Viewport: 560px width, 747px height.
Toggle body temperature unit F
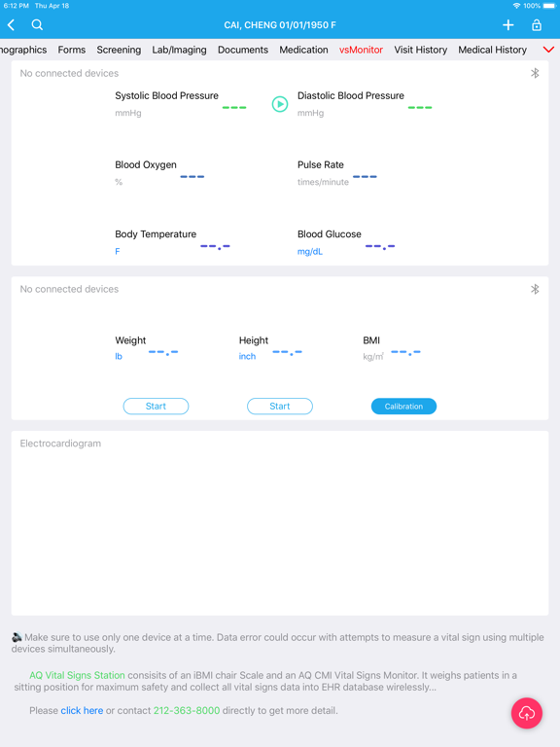click(117, 251)
